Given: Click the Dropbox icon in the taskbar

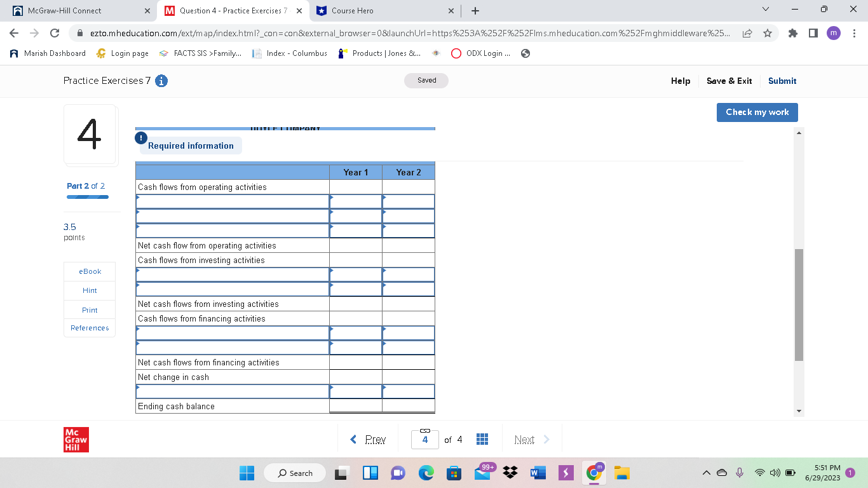Looking at the screenshot, I should (510, 473).
